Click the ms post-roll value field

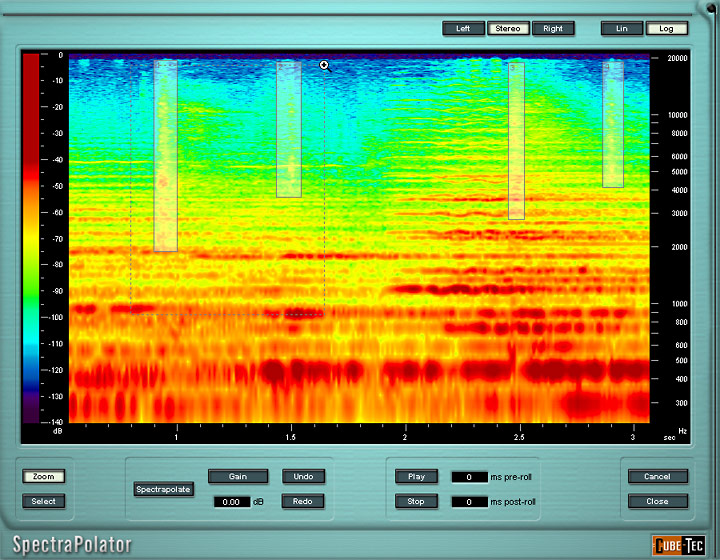click(469, 502)
